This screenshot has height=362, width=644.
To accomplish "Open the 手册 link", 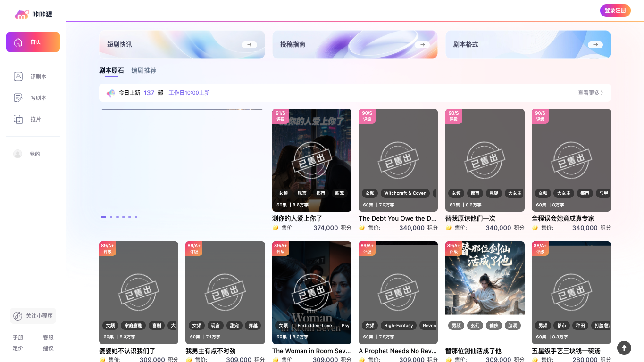I will pyautogui.click(x=18, y=337).
